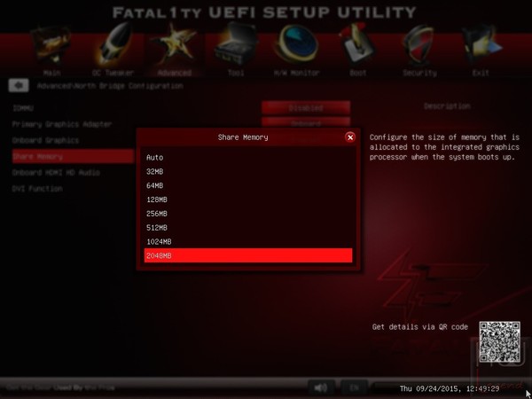
Task: Click the Main tab label
Action: click(52, 73)
